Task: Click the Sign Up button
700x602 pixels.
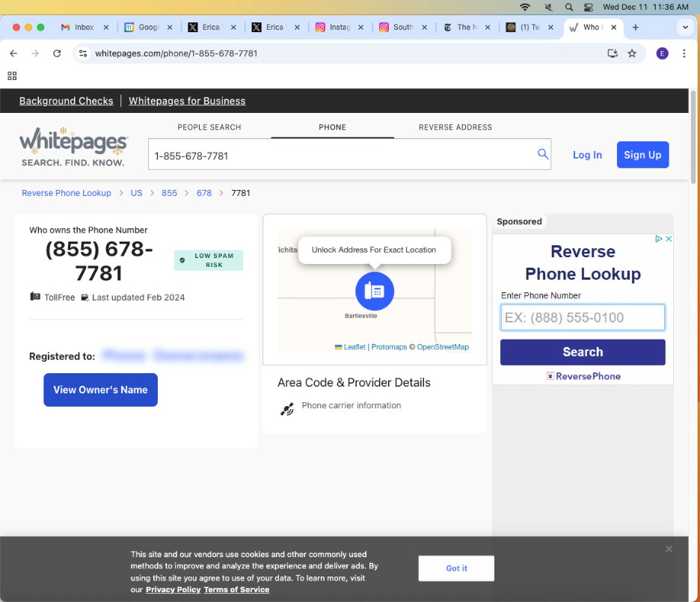Action: [x=642, y=155]
